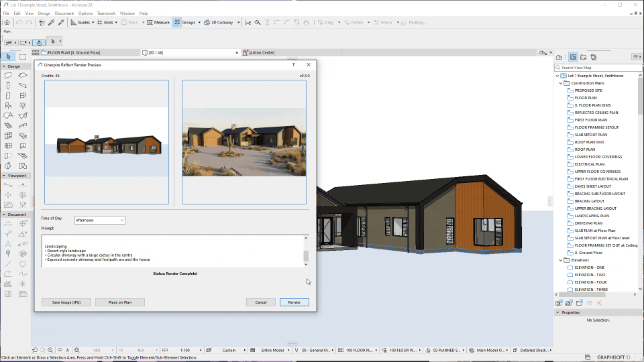644x362 pixels.
Task: Select the Marquee tool in the toolbox
Action: coord(23,57)
